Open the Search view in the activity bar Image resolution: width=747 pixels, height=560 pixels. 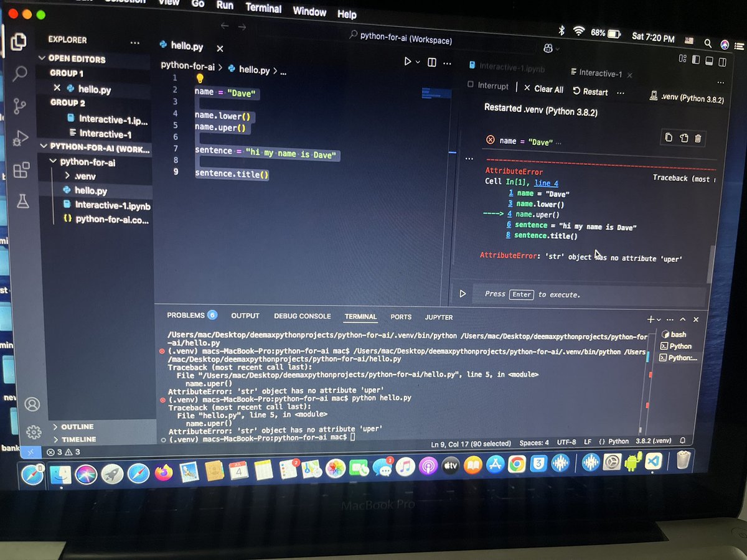pyautogui.click(x=20, y=73)
